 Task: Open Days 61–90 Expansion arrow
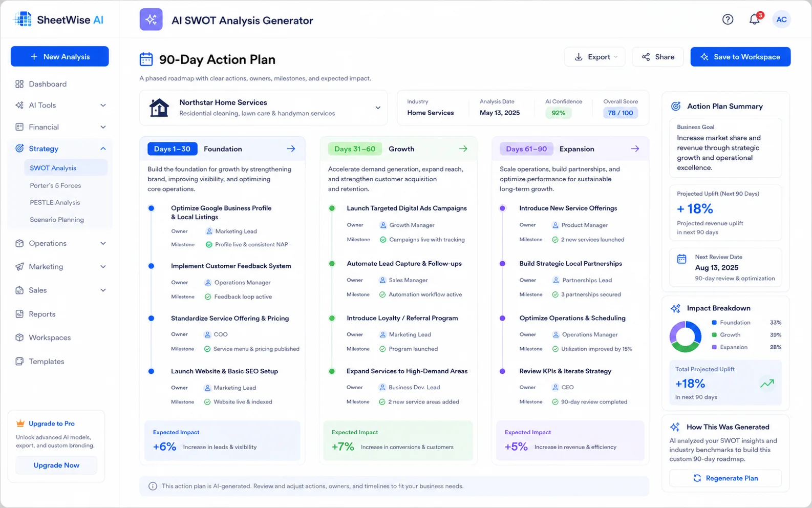click(635, 149)
